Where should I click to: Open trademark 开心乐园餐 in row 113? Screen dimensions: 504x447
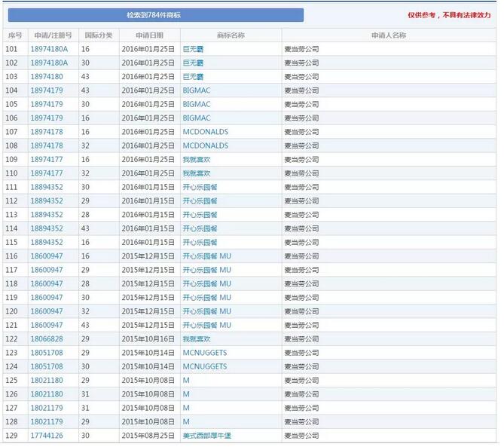tap(200, 215)
